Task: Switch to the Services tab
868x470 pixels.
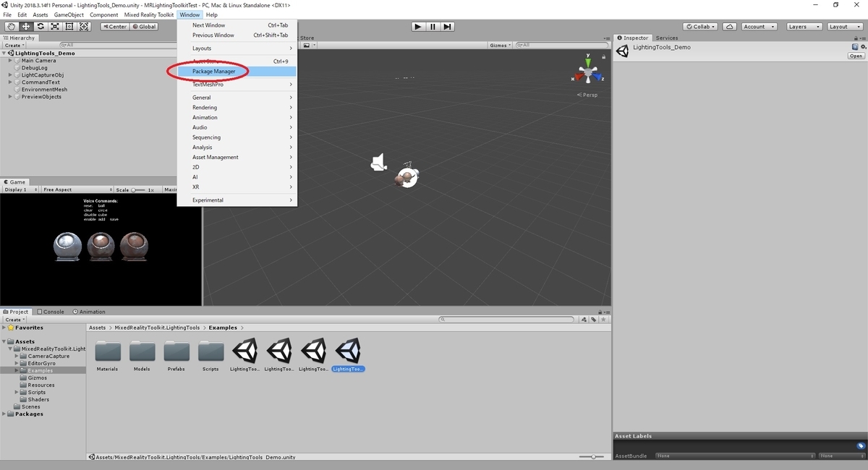Action: tap(667, 38)
